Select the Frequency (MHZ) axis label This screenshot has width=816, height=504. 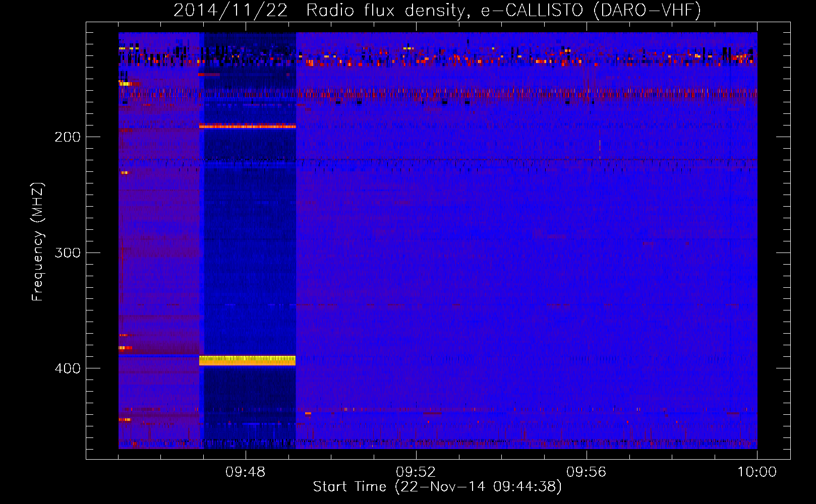38,242
